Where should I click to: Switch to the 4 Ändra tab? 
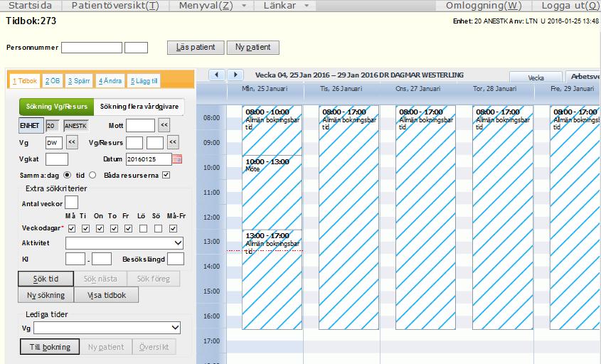tap(110, 81)
